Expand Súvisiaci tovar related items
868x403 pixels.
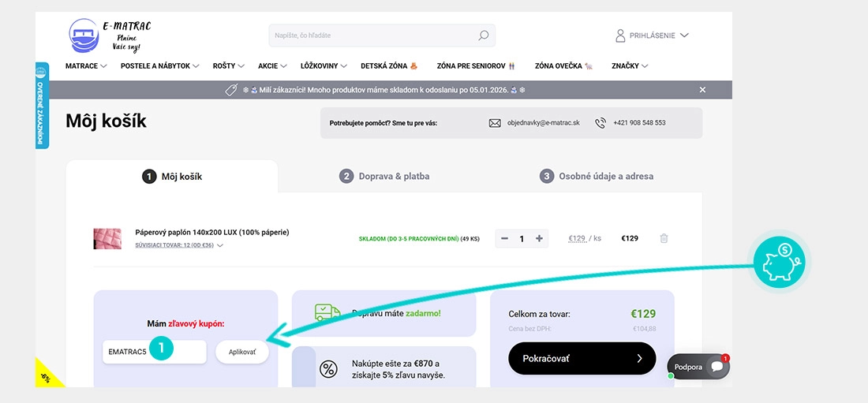tap(179, 245)
